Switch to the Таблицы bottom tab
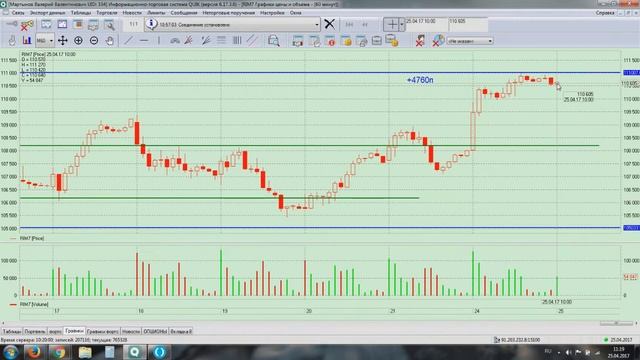This screenshot has width=640, height=360. 11,331
